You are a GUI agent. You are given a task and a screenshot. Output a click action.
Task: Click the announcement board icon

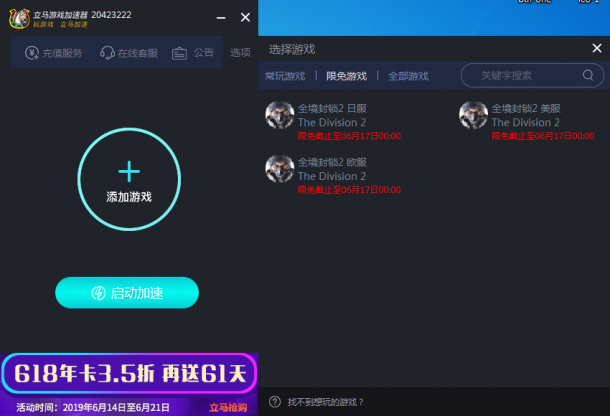[x=179, y=53]
